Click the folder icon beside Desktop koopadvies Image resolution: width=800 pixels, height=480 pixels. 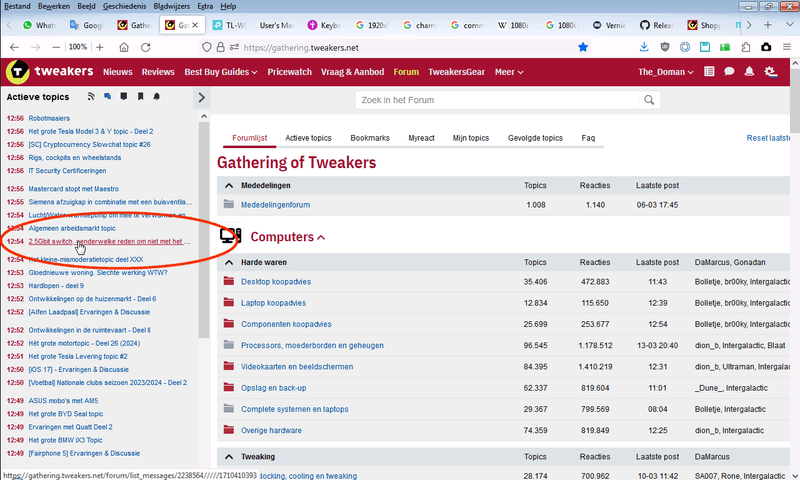(229, 281)
